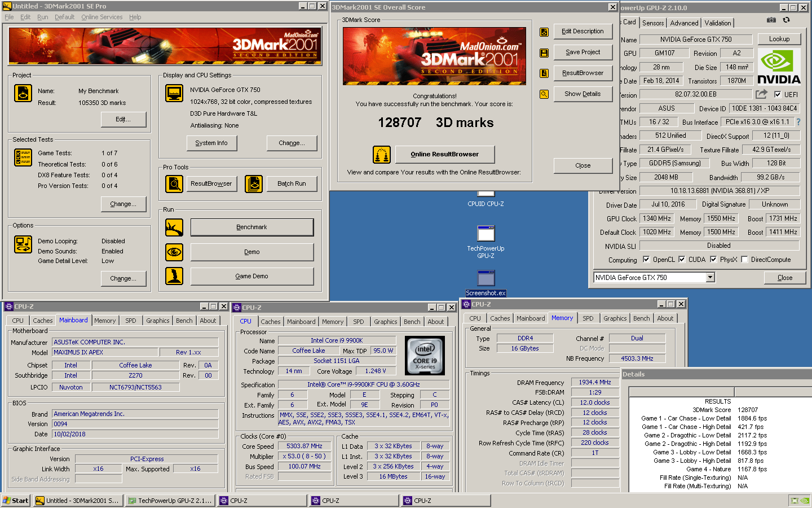This screenshot has width=812, height=508.
Task: Open the Bench tab in CPU-Z CPU window
Action: point(412,322)
